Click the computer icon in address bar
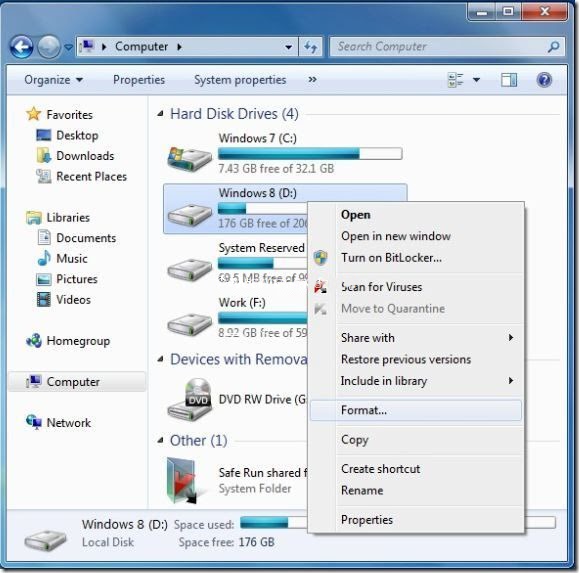This screenshot has height=573, width=579. point(88,47)
